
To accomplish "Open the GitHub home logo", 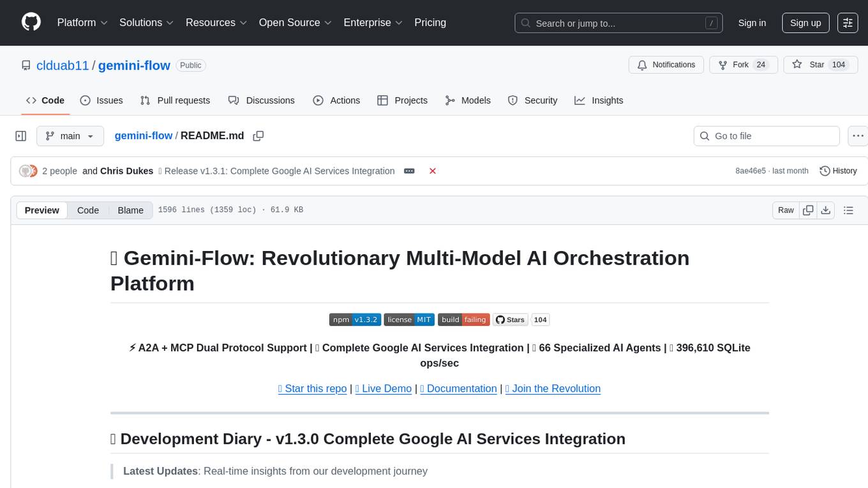I will (x=31, y=22).
